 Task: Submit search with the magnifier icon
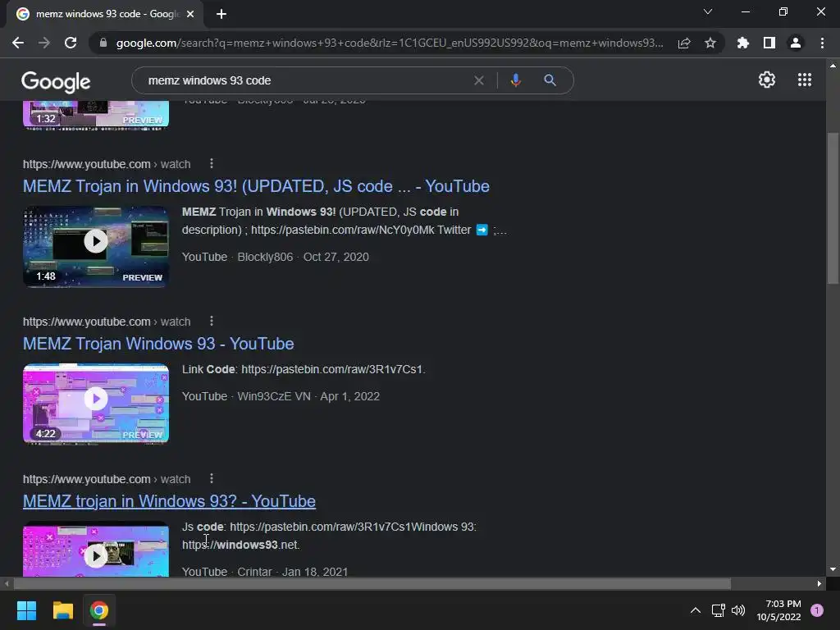coord(550,80)
